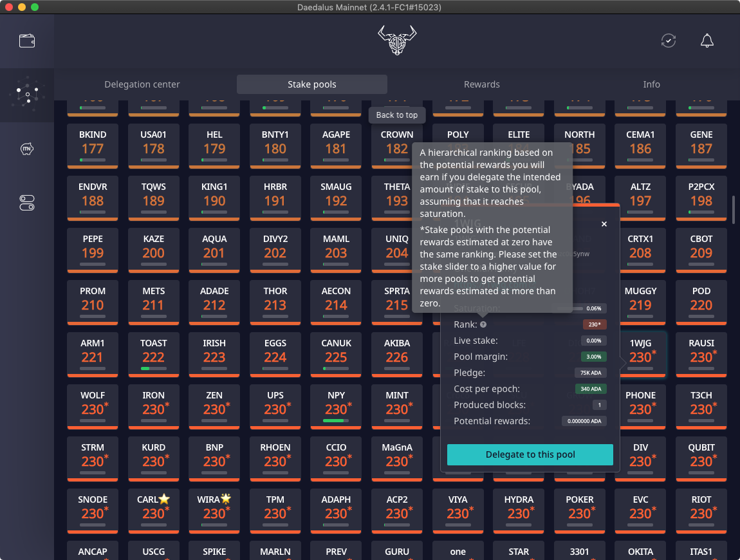Open the wallet icon in sidebar
The width and height of the screenshot is (740, 560).
[x=27, y=41]
